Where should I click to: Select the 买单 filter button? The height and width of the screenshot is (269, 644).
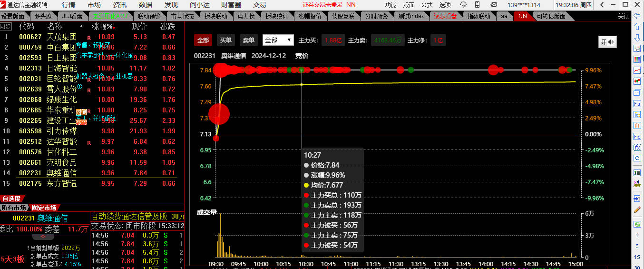[226, 40]
